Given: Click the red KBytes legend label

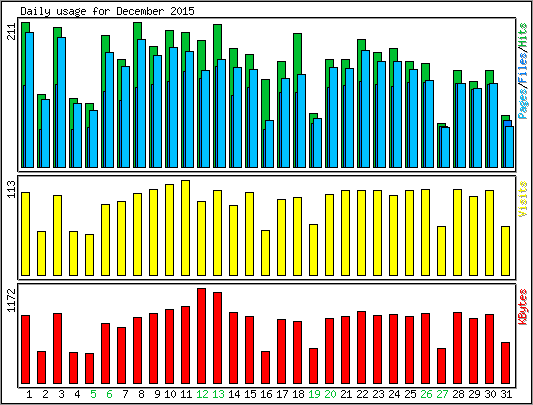Looking at the screenshot, I should click(523, 307).
